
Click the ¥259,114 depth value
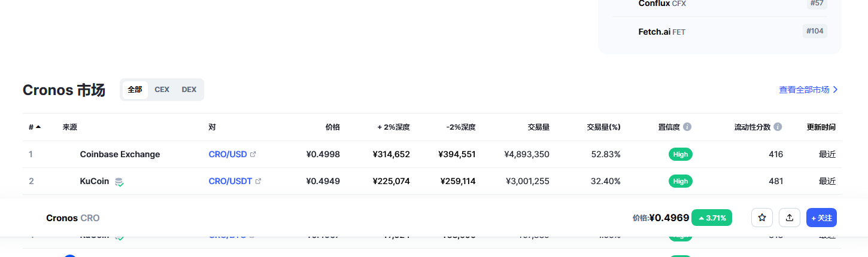pyautogui.click(x=458, y=181)
